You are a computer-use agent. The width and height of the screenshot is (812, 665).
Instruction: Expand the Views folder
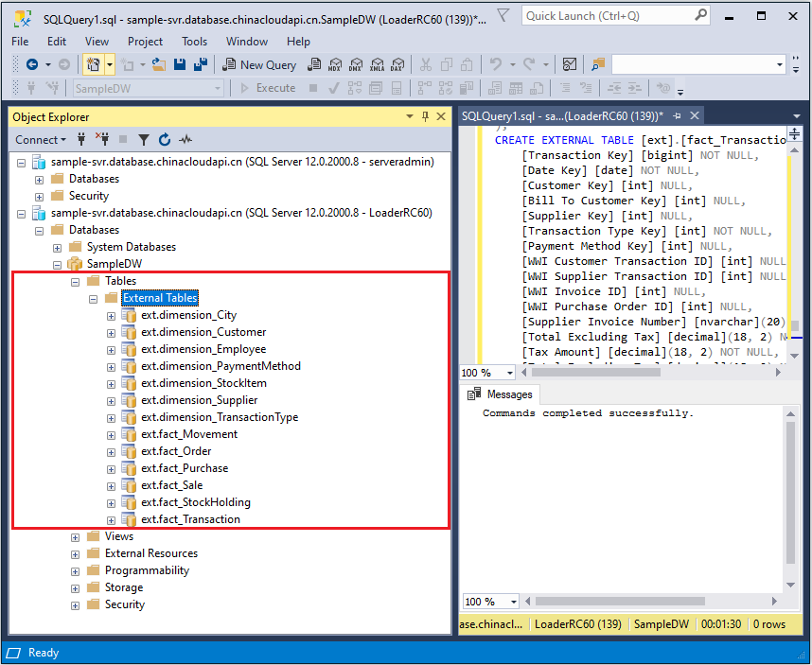point(76,536)
